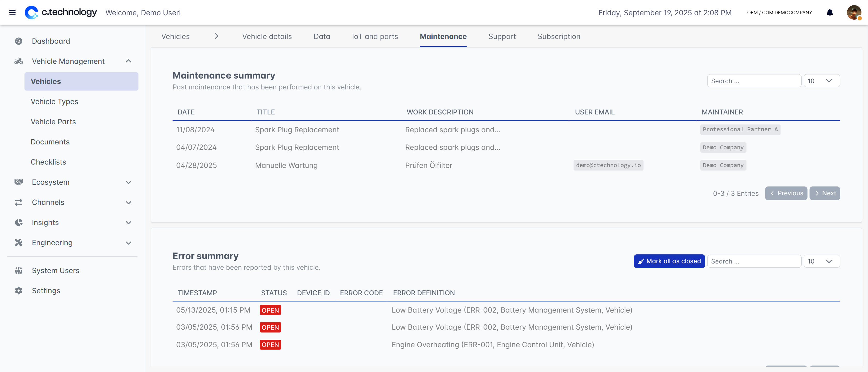Click the Engineering tools icon

click(x=19, y=243)
